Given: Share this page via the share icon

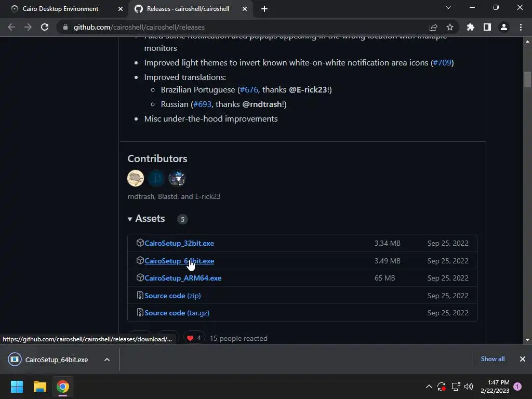Looking at the screenshot, I should [x=433, y=27].
